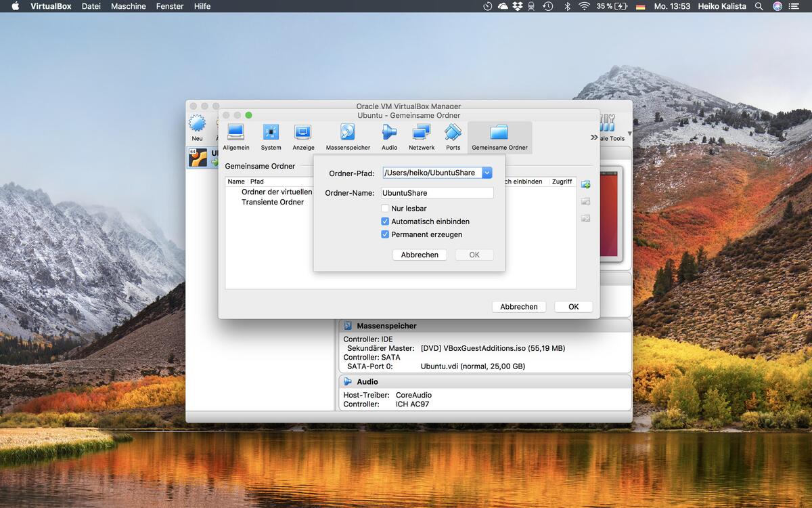Open the Netzwerk settings section
The image size is (812, 508).
coord(422,137)
